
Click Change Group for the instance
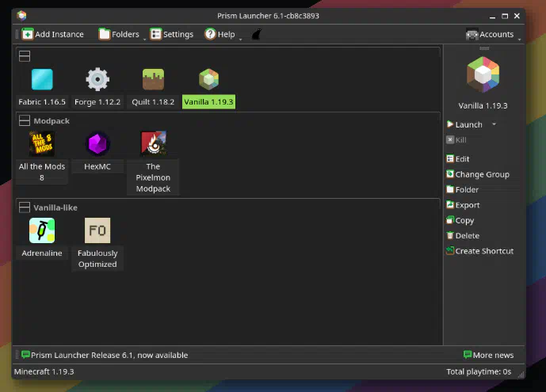478,174
